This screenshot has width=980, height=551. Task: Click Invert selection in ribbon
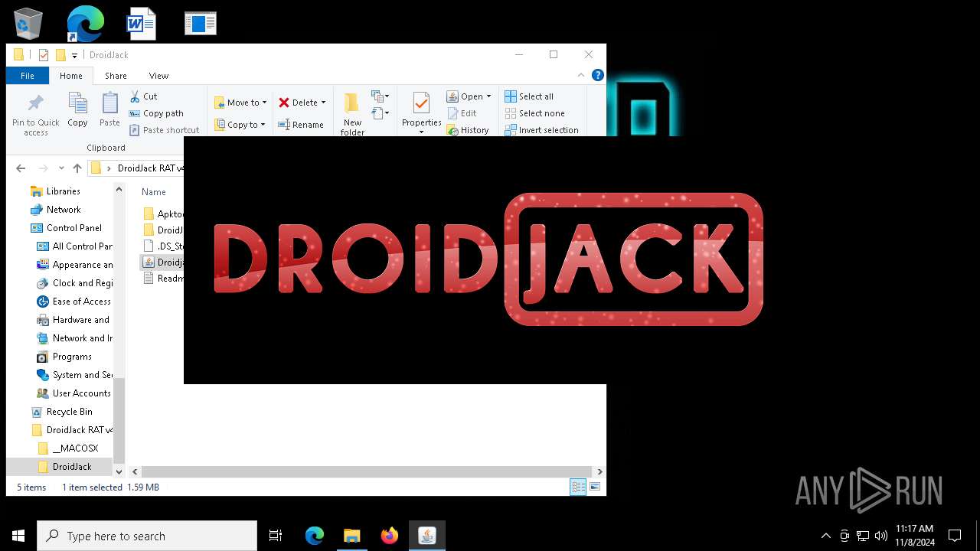542,130
